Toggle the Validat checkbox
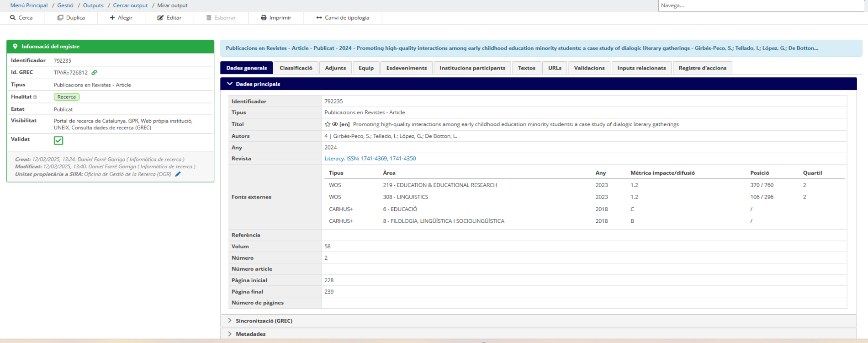Viewport: 868px width, 343px height. [58, 140]
